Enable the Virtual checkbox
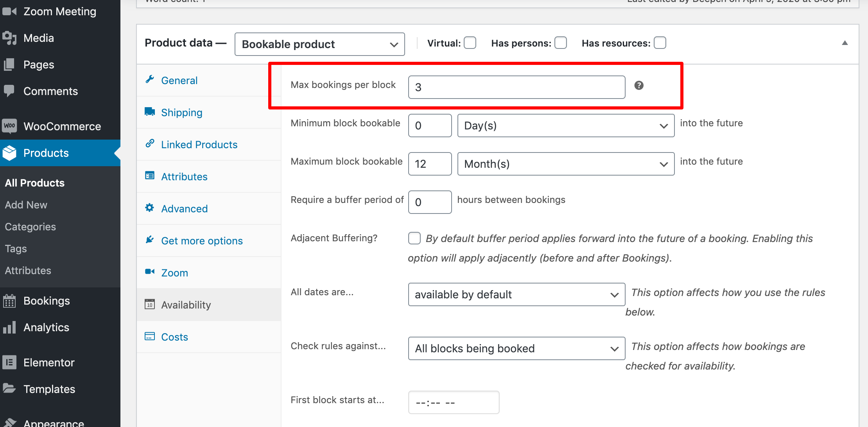 pos(470,43)
